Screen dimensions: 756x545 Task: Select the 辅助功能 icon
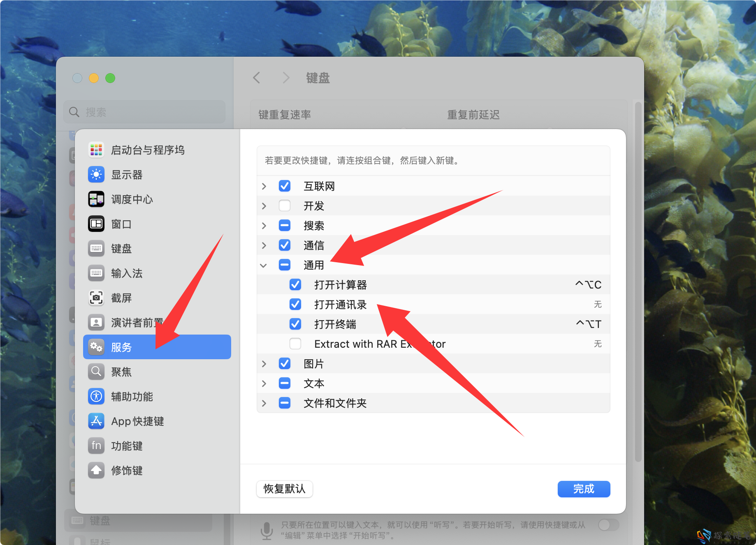[96, 396]
